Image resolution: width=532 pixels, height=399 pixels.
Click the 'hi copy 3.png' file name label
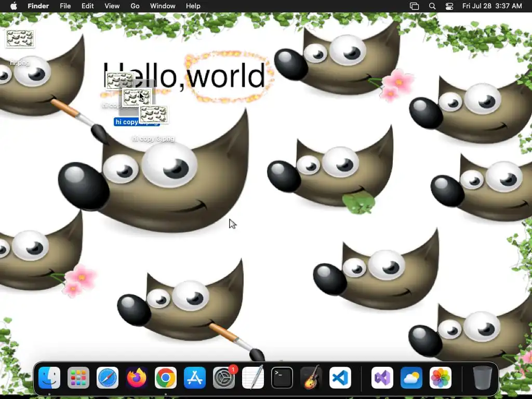[x=153, y=139]
